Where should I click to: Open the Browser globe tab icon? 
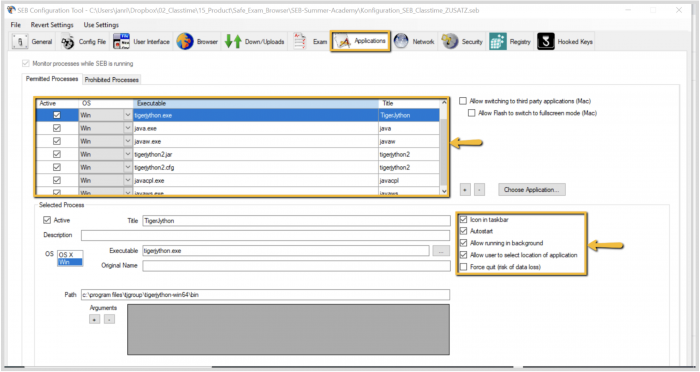[185, 42]
